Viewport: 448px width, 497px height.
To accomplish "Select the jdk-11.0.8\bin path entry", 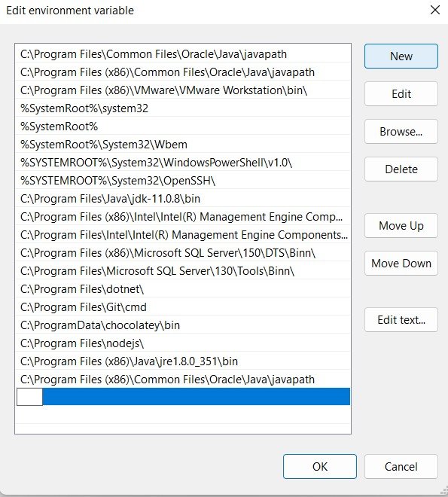I will [183, 199].
